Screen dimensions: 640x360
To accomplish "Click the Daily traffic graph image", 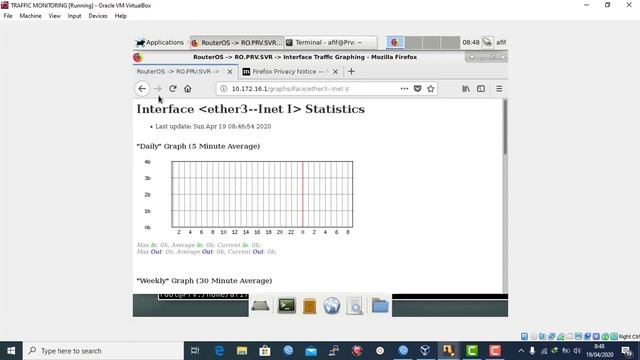I will (x=249, y=197).
